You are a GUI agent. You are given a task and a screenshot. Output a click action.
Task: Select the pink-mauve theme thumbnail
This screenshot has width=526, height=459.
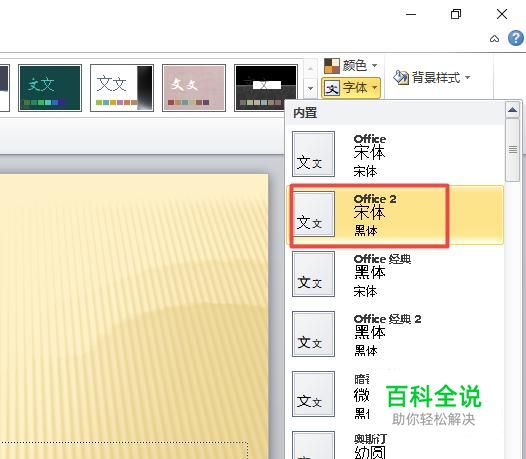tap(194, 88)
